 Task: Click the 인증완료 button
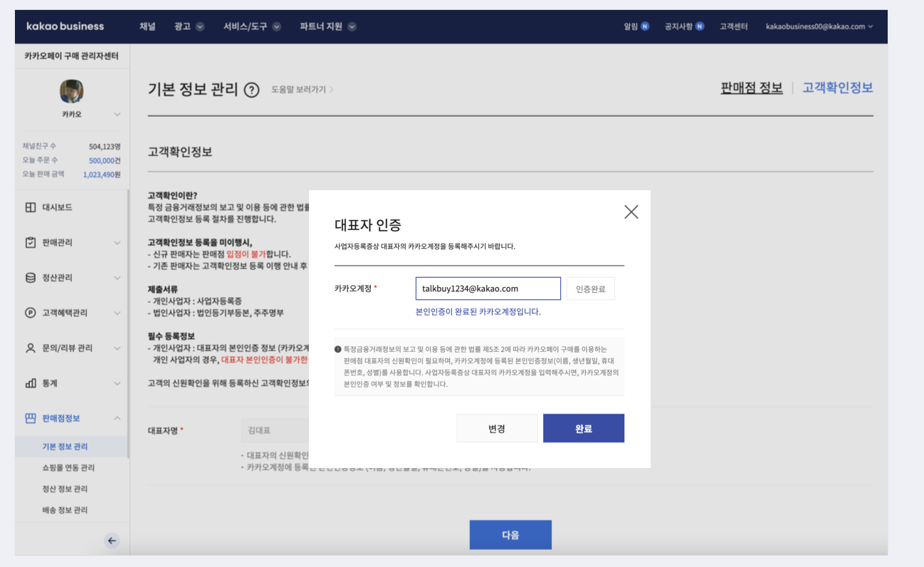click(x=590, y=288)
